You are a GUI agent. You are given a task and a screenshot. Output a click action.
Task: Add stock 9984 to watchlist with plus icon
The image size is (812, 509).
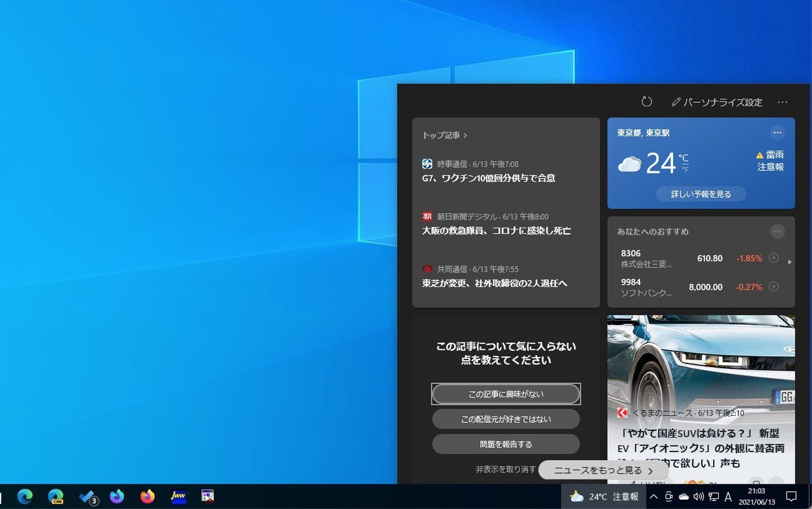coord(773,287)
